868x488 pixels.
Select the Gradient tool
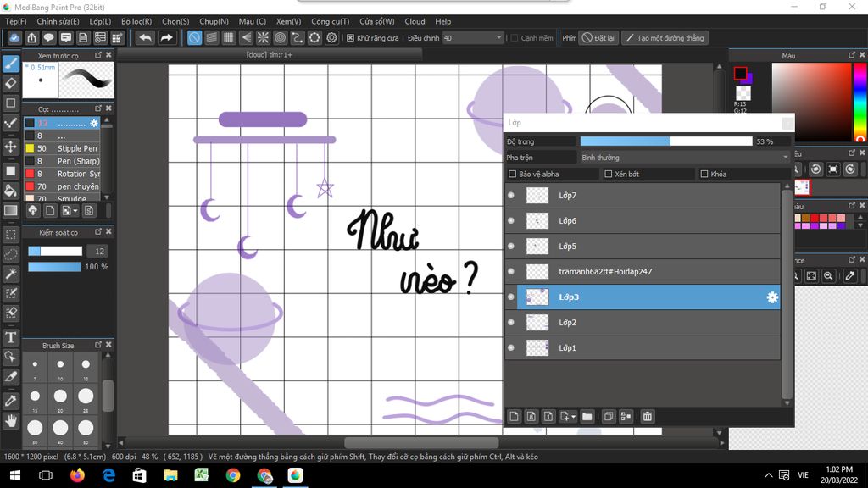10,210
